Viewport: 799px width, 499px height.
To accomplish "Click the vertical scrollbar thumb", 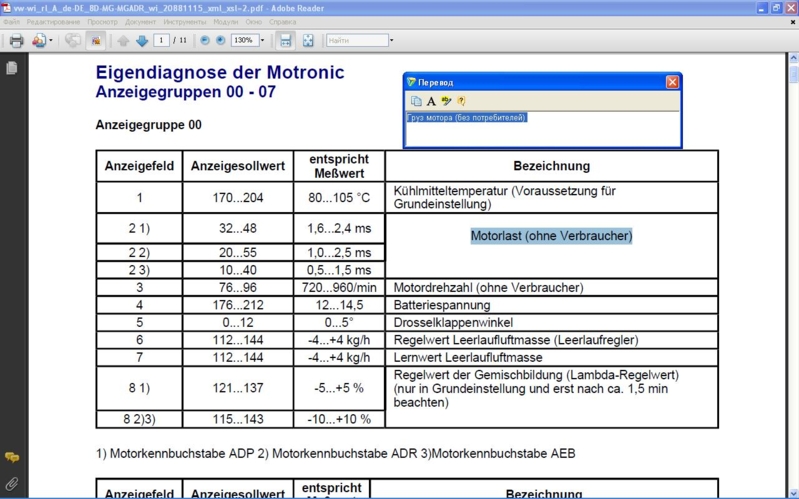I will pos(793,74).
